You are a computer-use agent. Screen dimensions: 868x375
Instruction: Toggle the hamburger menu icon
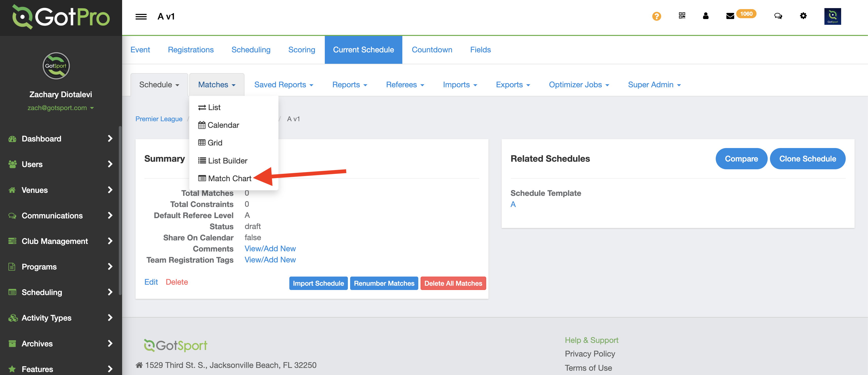coord(141,16)
